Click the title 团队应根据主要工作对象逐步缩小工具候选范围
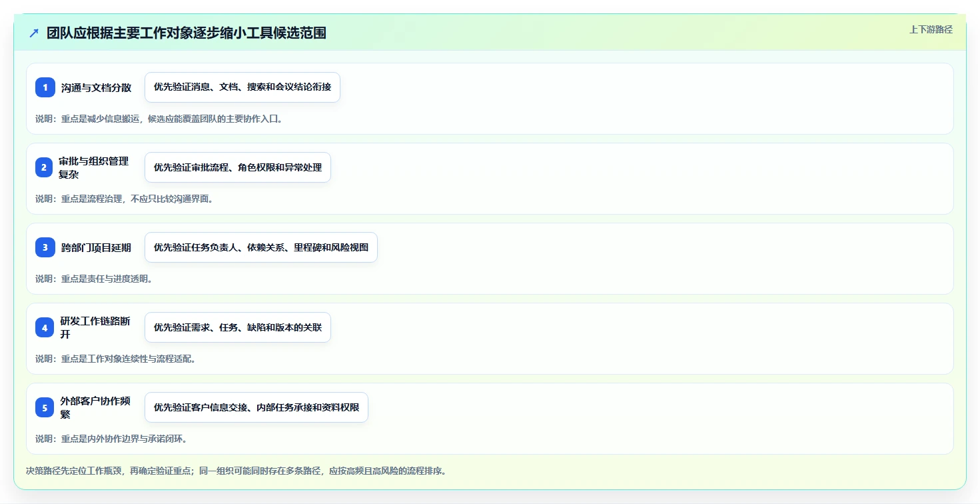Viewport: 980px width, 504px height. (x=187, y=33)
